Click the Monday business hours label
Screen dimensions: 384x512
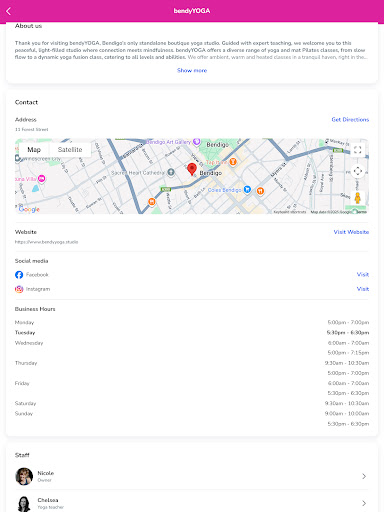click(x=24, y=322)
